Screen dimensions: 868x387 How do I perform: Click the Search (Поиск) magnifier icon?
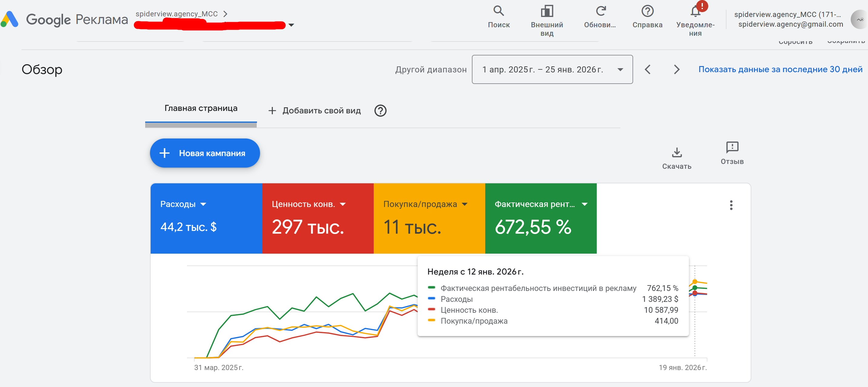tap(498, 11)
